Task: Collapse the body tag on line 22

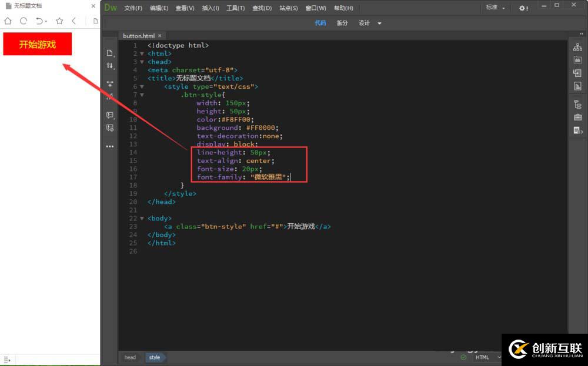Action: (x=142, y=218)
